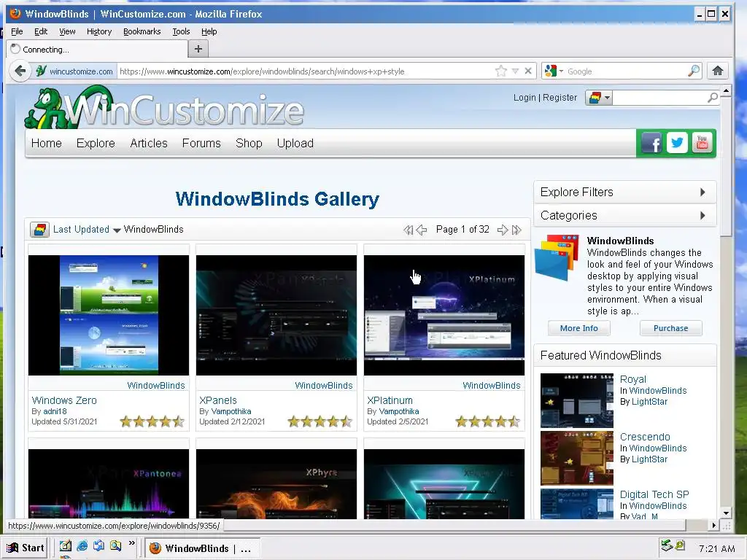
Task: Stop loading the page with the X icon
Action: (x=528, y=71)
